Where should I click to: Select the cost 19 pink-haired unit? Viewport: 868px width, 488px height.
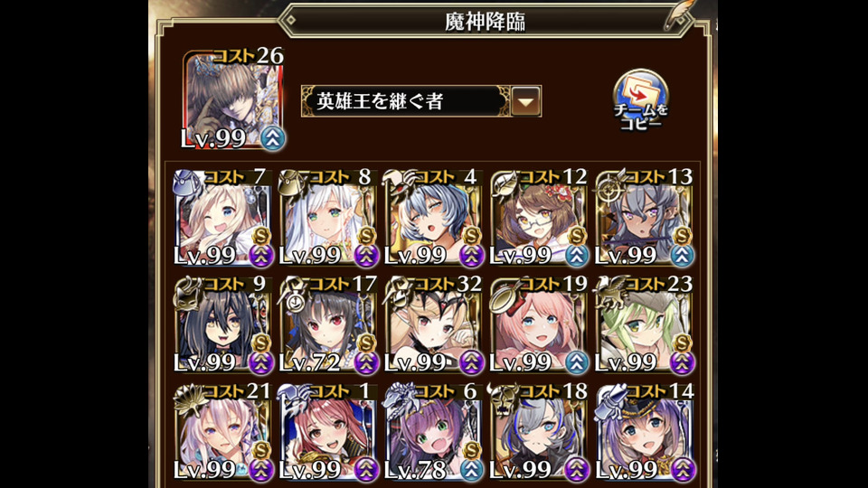click(539, 324)
